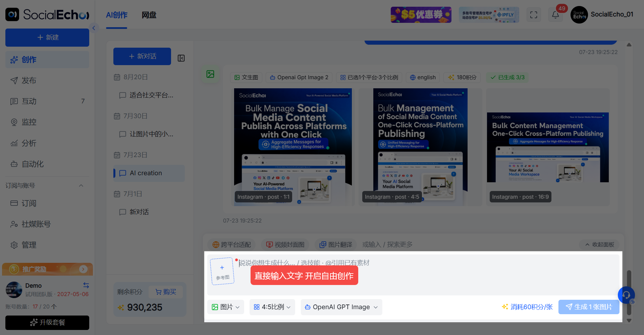
Task: Click the green image message icon
Action: tap(210, 74)
